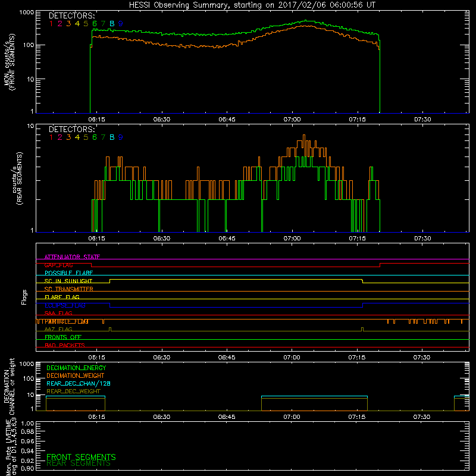476x476 pixels.
Task: Click the ATTENUATOR_STATE flag label
Action: pyautogui.click(x=72, y=257)
